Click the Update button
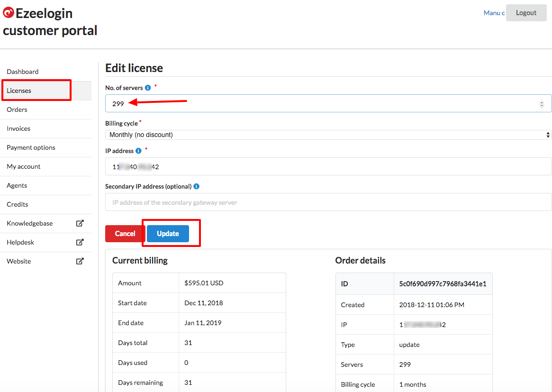552x392 pixels. tap(168, 234)
